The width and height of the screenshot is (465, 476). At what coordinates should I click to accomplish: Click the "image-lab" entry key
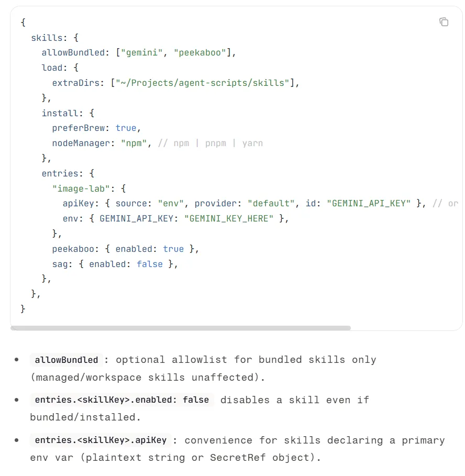(x=81, y=189)
